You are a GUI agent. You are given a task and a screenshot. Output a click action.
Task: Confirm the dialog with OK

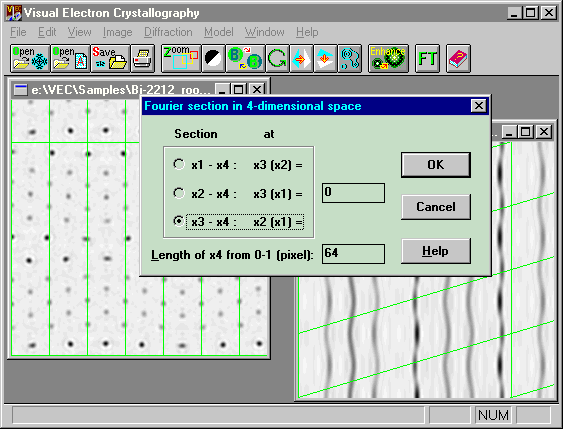[x=436, y=165]
